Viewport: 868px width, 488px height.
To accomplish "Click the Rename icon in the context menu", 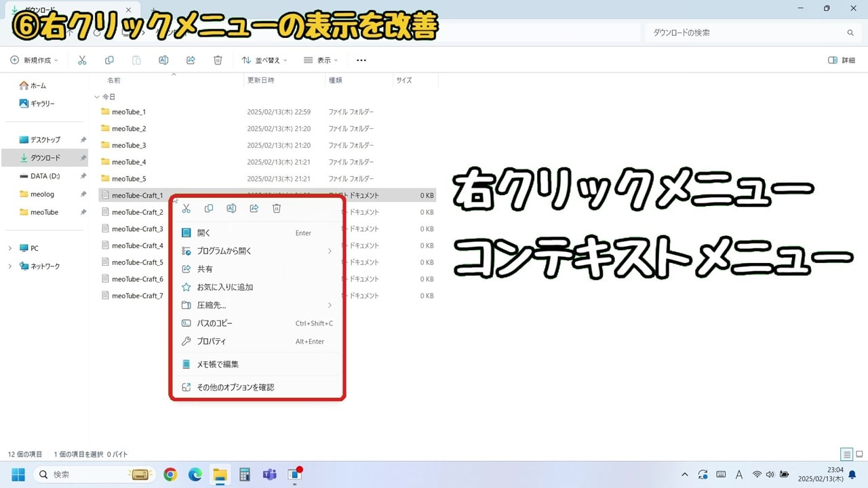I will coord(231,209).
